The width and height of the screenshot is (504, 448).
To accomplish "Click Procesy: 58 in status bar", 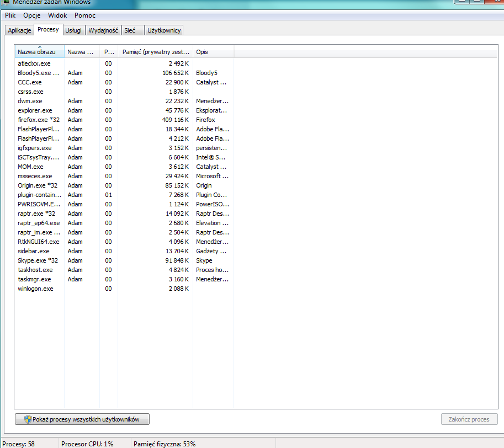I will tap(18, 444).
